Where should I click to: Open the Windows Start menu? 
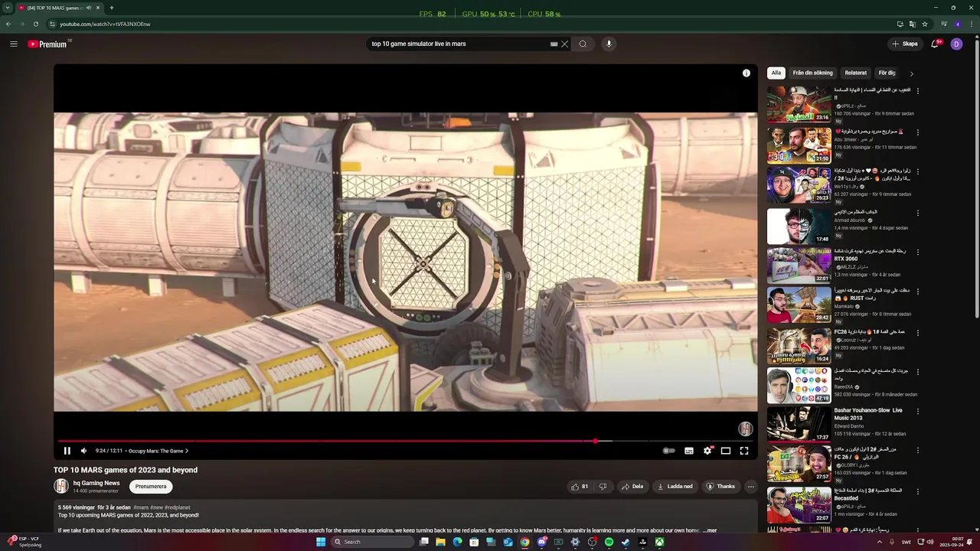pyautogui.click(x=321, y=542)
